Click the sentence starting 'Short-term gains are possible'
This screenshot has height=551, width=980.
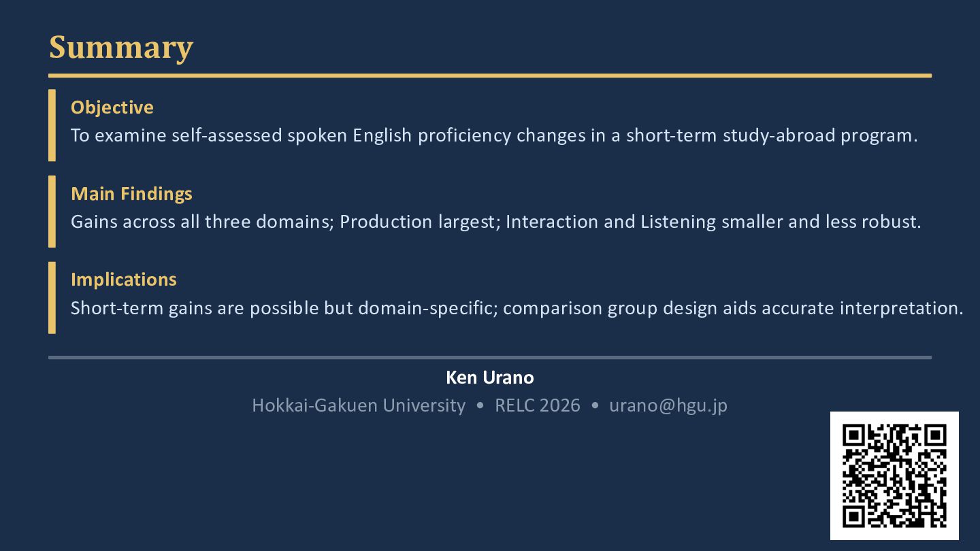517,308
